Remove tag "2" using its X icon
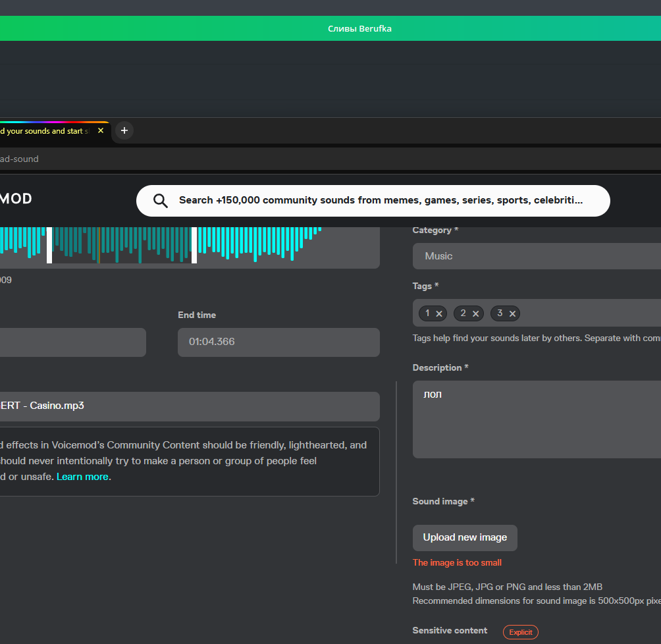The height and width of the screenshot is (644, 661). [x=476, y=313]
